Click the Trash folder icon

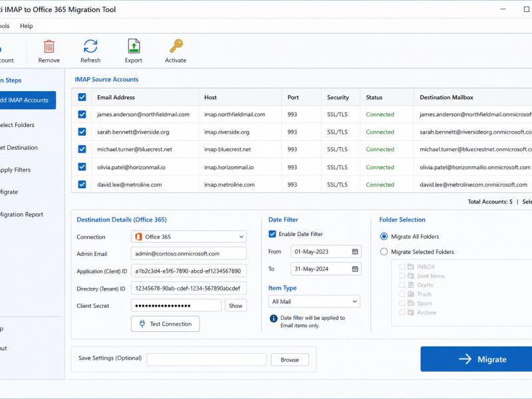tap(410, 294)
